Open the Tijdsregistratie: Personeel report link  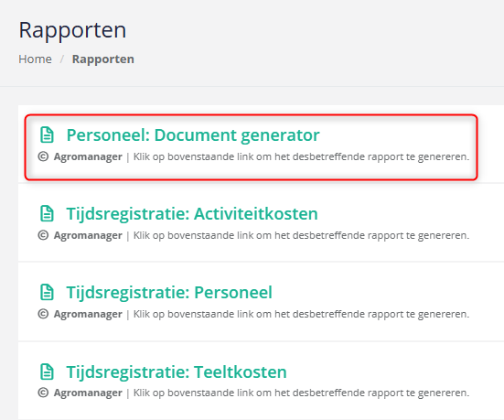click(x=169, y=293)
